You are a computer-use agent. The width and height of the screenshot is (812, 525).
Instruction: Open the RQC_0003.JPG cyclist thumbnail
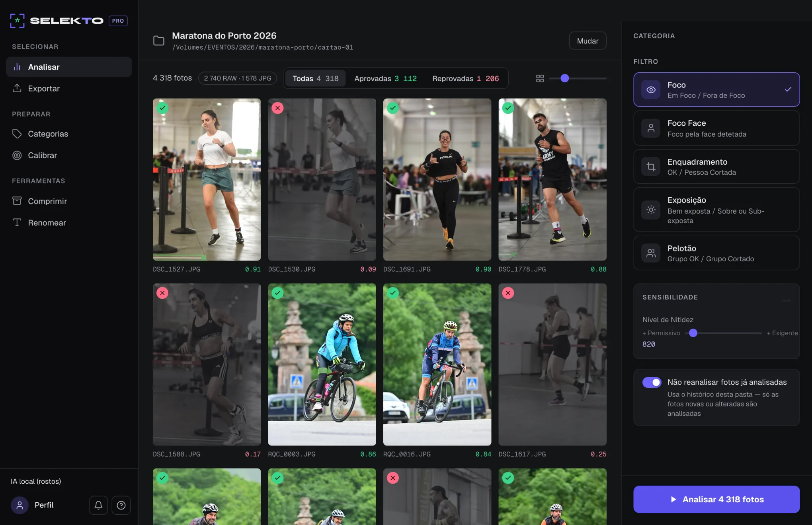pos(322,364)
